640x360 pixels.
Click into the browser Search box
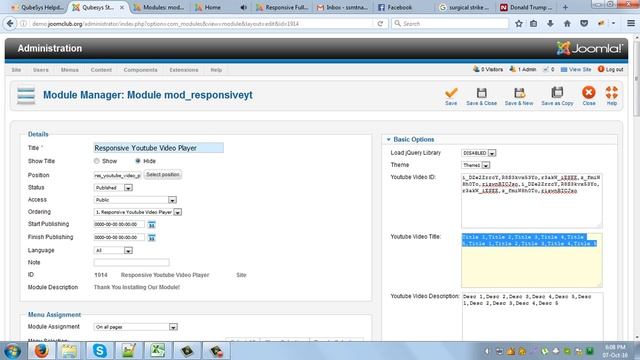coord(450,24)
